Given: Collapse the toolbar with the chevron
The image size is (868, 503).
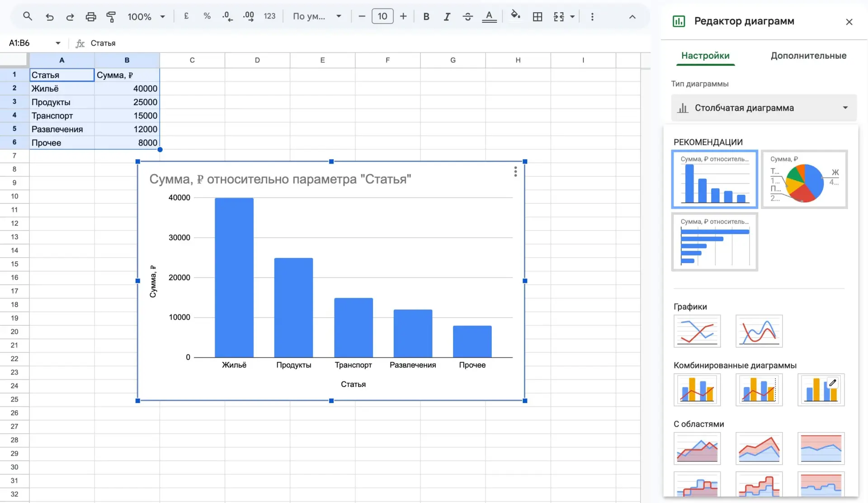Looking at the screenshot, I should coord(632,17).
